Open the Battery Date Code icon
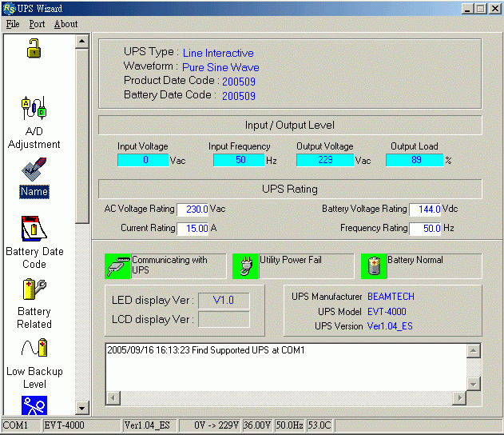Viewport: 504px width, 435px height. click(34, 229)
